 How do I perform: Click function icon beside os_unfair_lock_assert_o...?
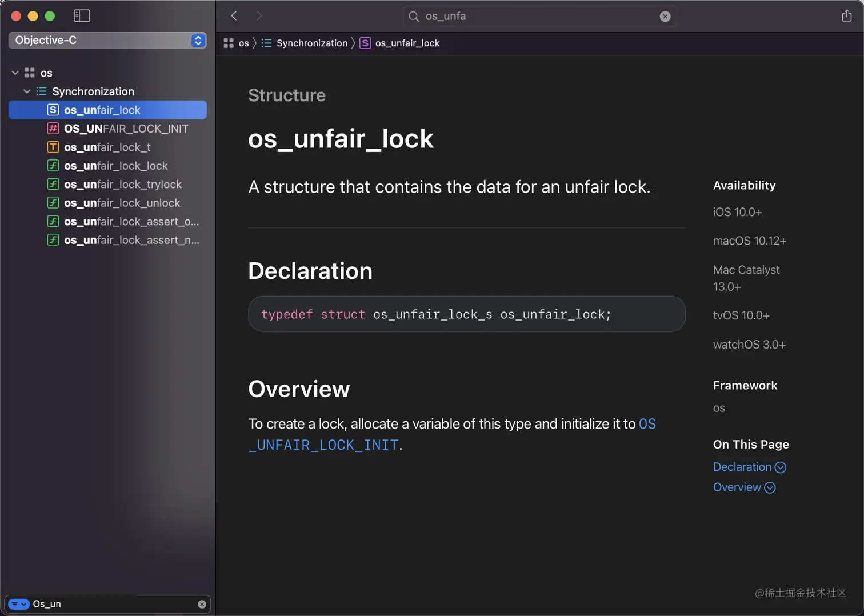point(53,221)
